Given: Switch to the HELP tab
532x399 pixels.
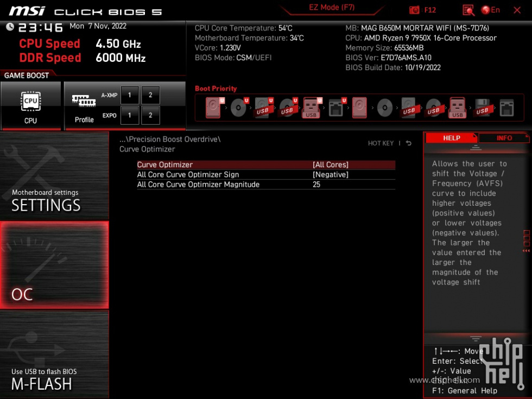Looking at the screenshot, I should click(451, 138).
